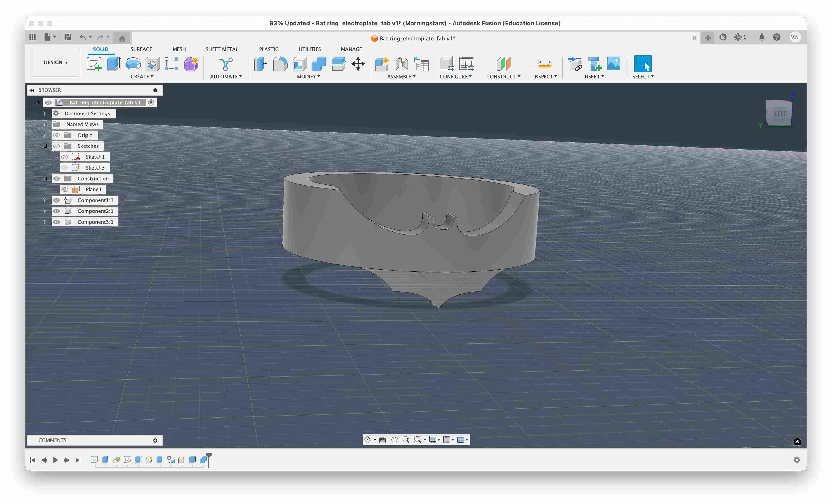Click the root component activate radio button
This screenshot has height=504, width=832.
151,102
